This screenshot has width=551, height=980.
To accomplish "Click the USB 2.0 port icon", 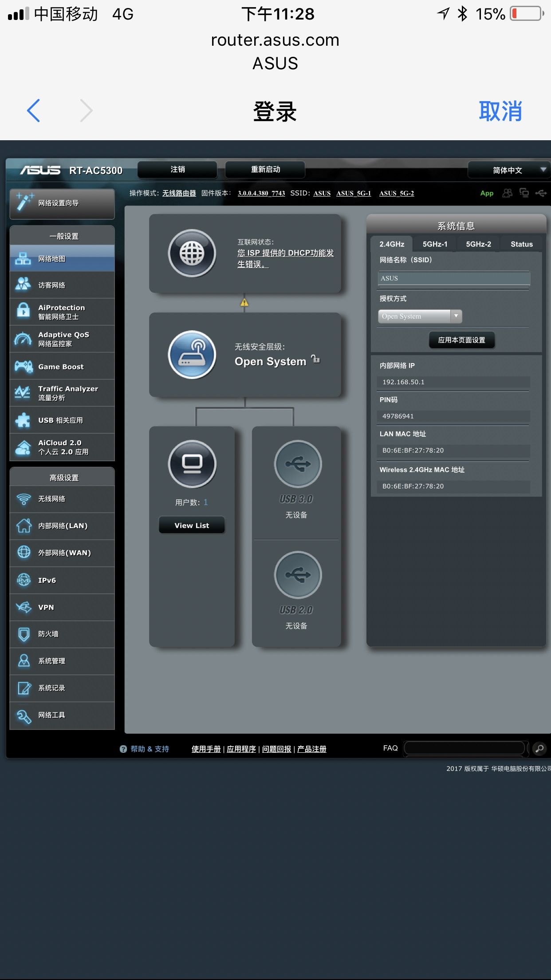I will [x=298, y=575].
